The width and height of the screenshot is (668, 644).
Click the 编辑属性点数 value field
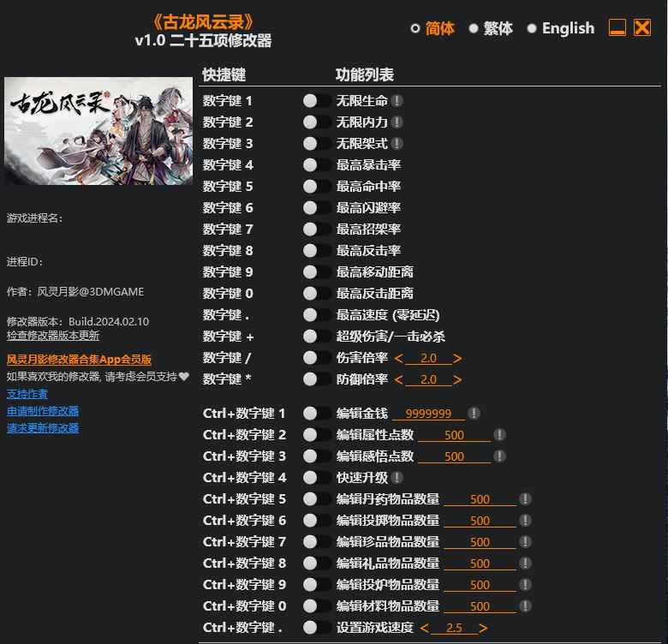[x=454, y=435]
